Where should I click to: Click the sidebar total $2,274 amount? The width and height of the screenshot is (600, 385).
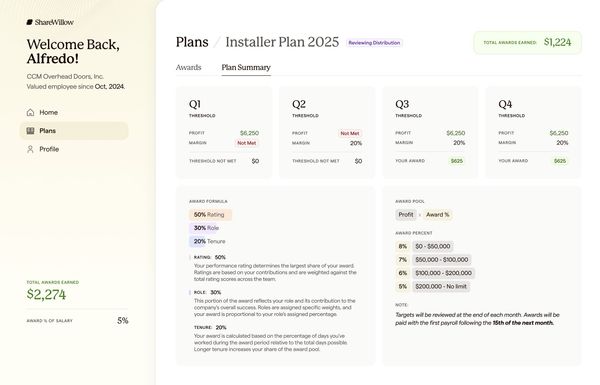(46, 294)
